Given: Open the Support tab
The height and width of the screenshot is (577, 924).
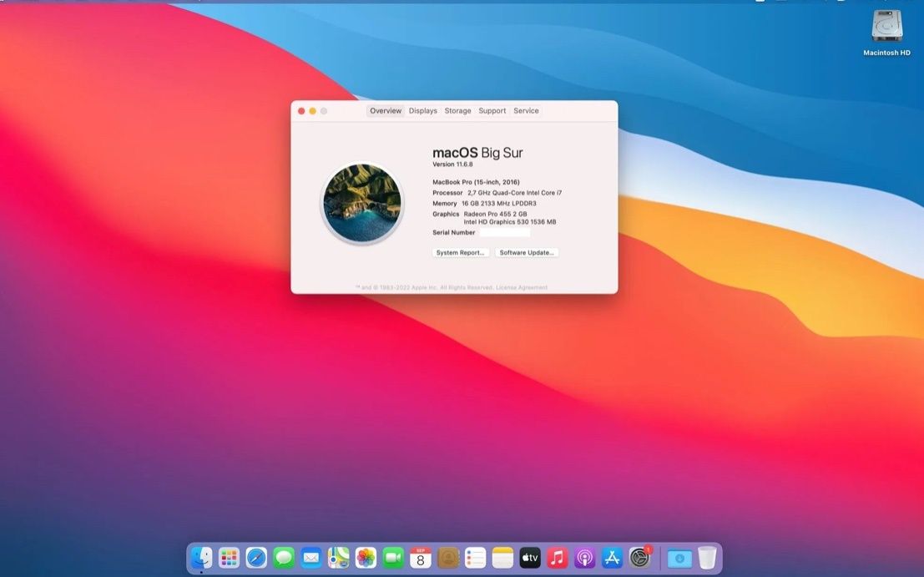Looking at the screenshot, I should [492, 111].
